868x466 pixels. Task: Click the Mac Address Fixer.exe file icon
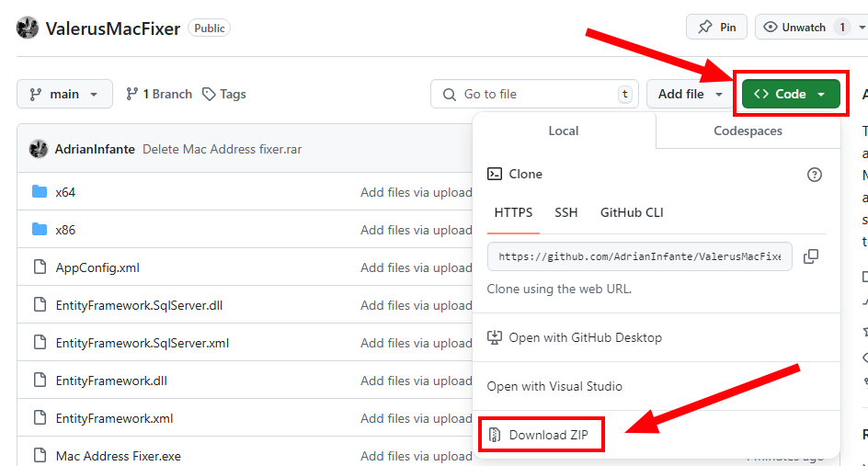[40, 455]
